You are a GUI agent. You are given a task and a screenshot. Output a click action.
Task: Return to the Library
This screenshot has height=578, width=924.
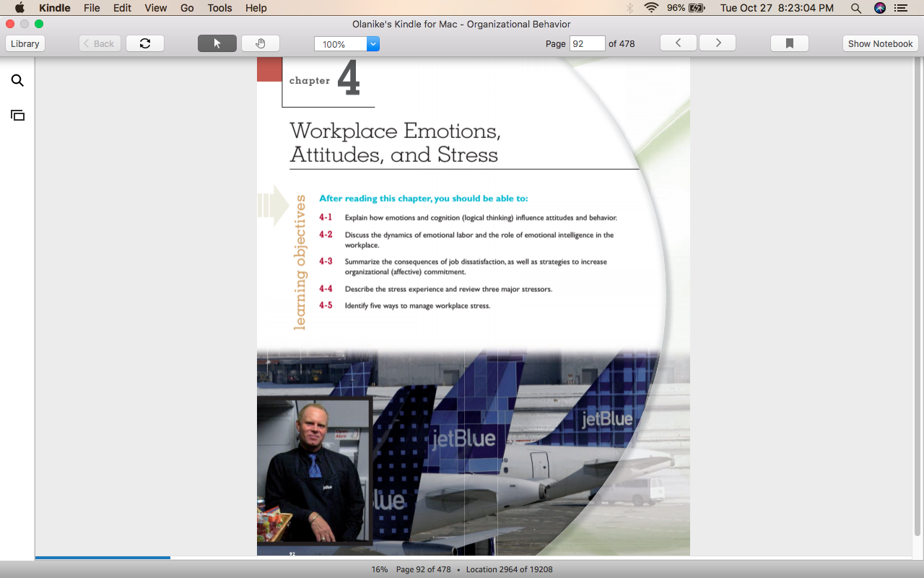coord(25,43)
